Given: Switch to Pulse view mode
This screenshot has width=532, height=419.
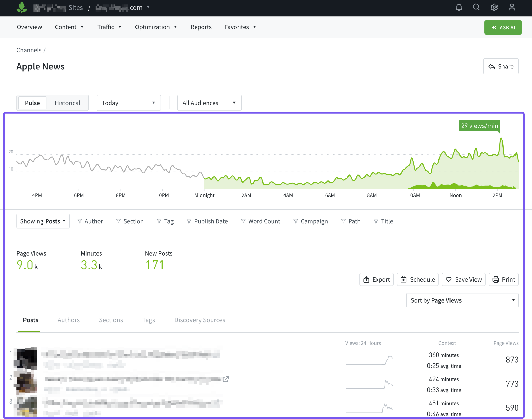Looking at the screenshot, I should (32, 103).
